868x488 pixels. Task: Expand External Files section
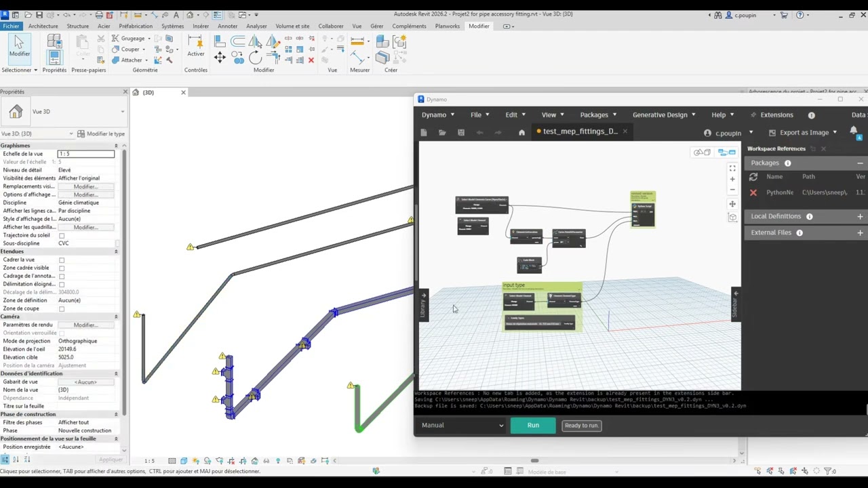click(x=860, y=233)
